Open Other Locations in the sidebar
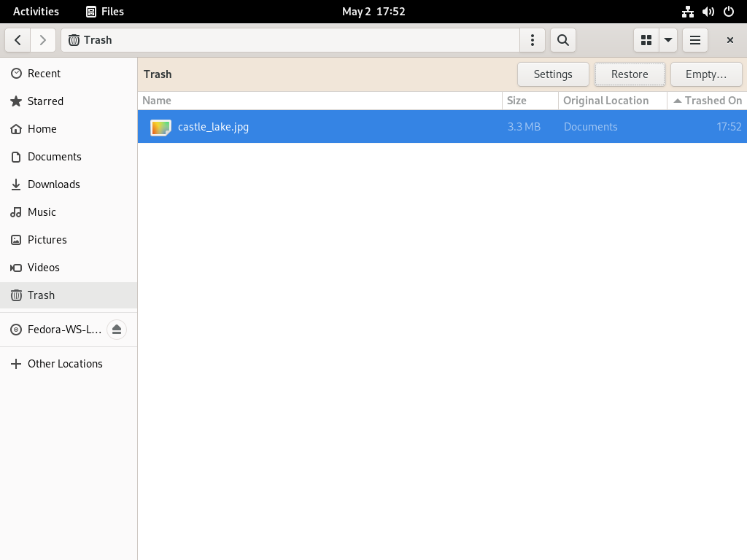This screenshot has height=560, width=747. click(x=69, y=364)
